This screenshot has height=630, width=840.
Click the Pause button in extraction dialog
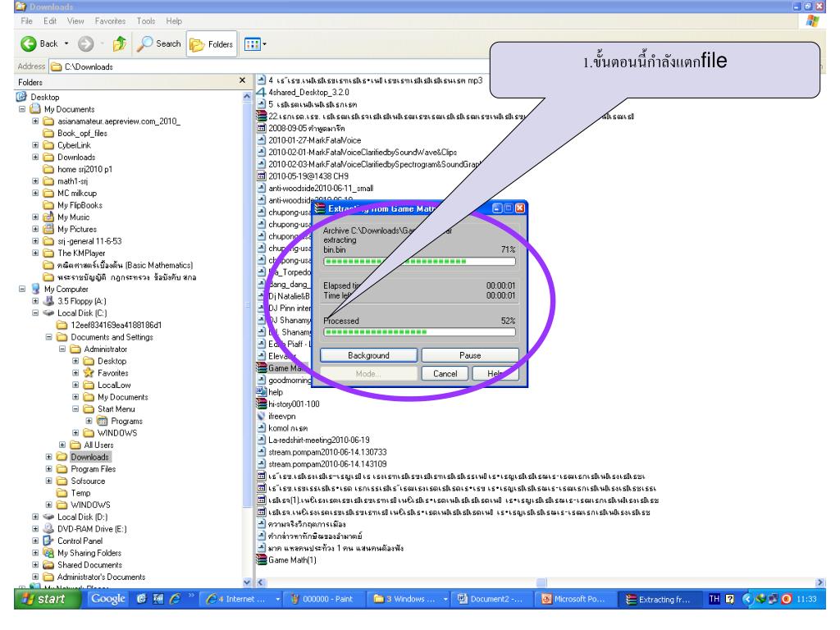click(470, 356)
